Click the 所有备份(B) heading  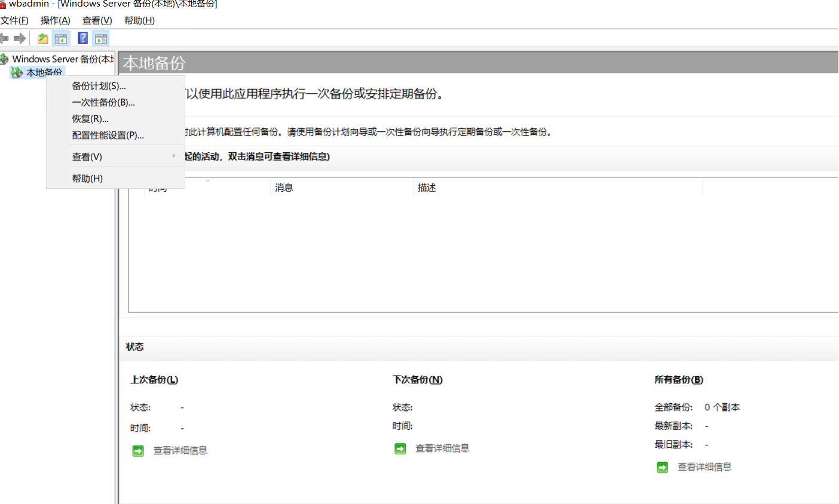point(679,380)
